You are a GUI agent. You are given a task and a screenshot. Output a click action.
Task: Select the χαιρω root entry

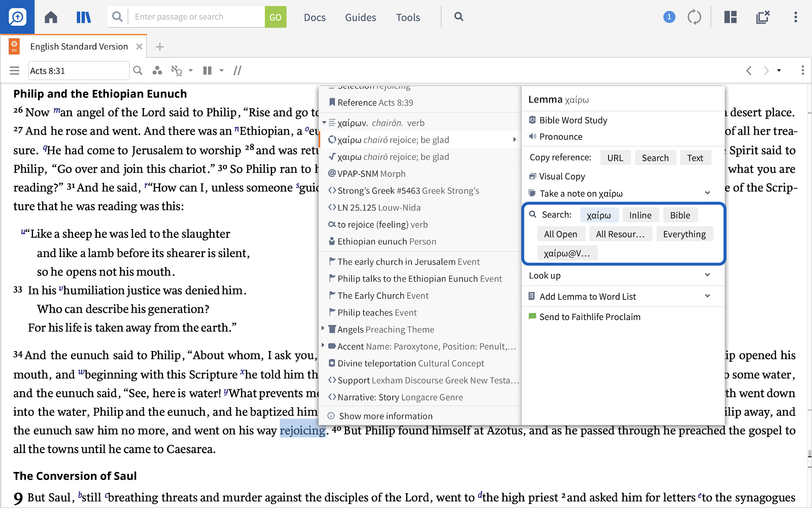pyautogui.click(x=420, y=156)
